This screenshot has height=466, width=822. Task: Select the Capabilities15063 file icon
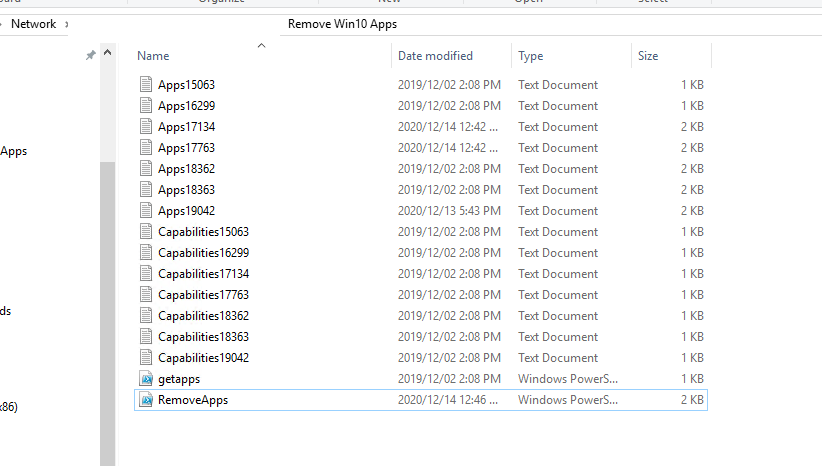146,232
